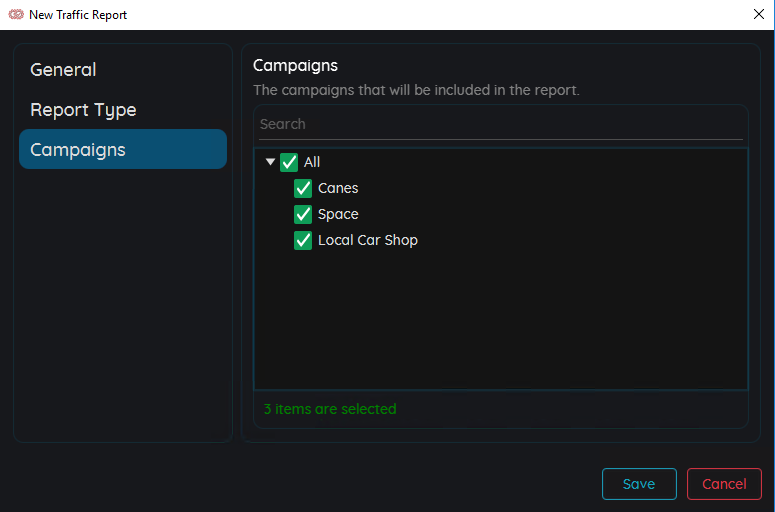Deselect the Space campaign checkbox
Viewport: 775px width, 512px height.
click(303, 214)
